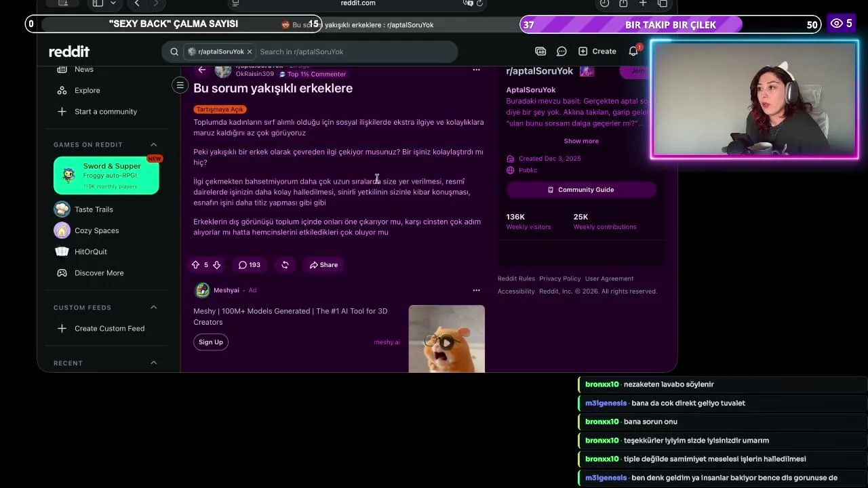Click the Create post button
Screen dimensions: 868x488
point(597,52)
